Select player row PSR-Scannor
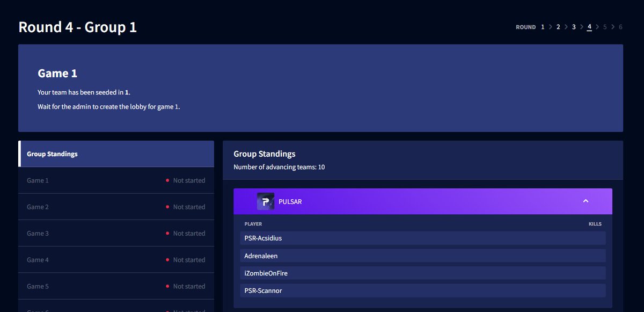This screenshot has width=644, height=312. 423,291
